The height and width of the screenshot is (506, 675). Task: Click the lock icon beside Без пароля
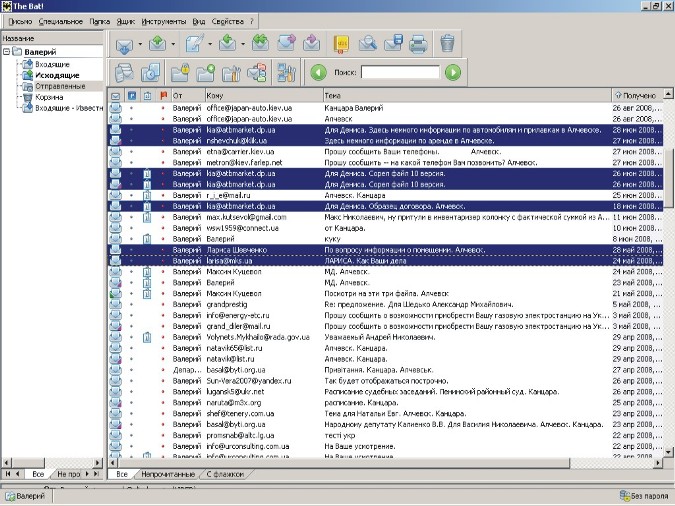(624, 496)
